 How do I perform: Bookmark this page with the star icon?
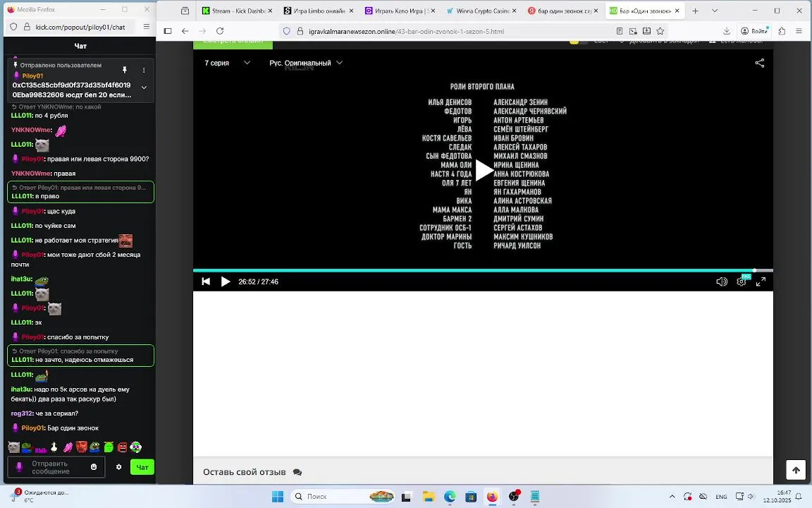[x=660, y=31]
